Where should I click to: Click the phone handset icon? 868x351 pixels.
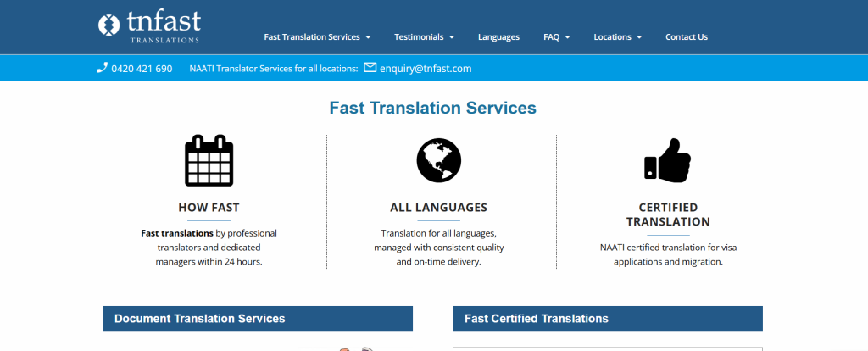point(102,68)
